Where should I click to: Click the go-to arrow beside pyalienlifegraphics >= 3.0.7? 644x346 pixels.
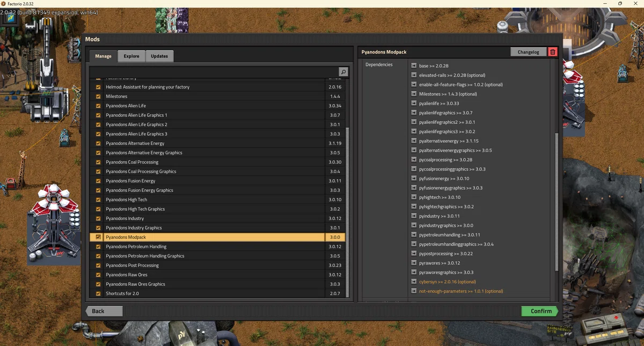(x=414, y=113)
